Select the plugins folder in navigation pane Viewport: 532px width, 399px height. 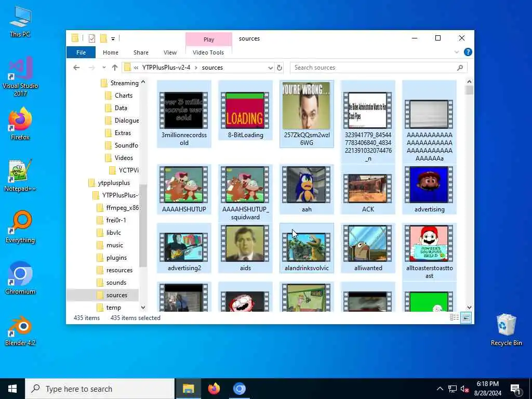coord(112,258)
